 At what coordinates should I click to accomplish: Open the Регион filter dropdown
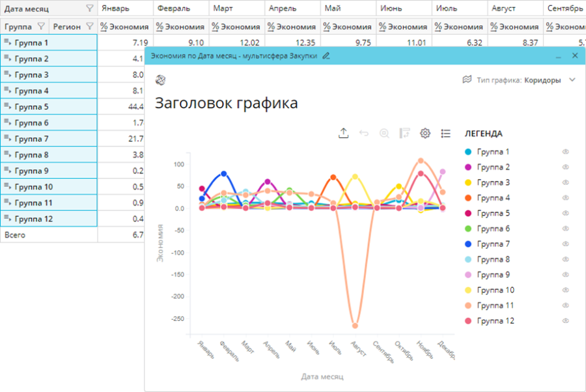(89, 27)
